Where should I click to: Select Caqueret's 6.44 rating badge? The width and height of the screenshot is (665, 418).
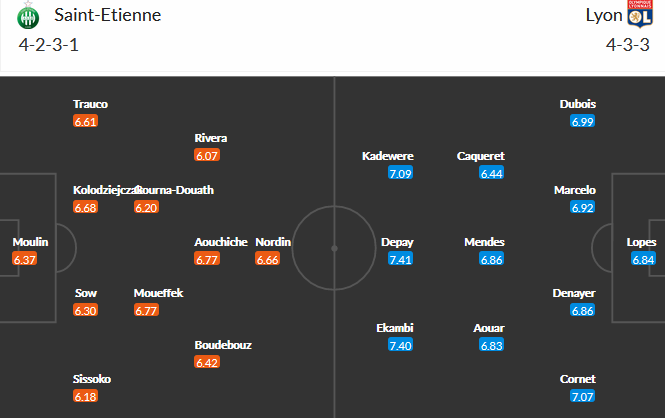pos(491,174)
